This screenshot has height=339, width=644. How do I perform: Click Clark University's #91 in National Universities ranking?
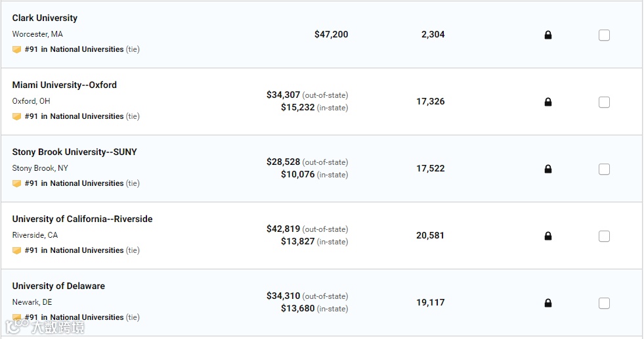(x=74, y=49)
